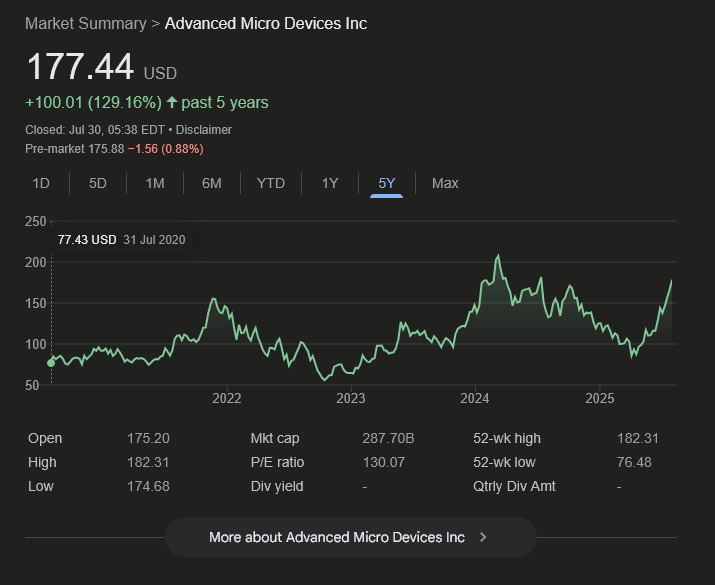
Task: Click the Open value 175.20
Action: [148, 438]
